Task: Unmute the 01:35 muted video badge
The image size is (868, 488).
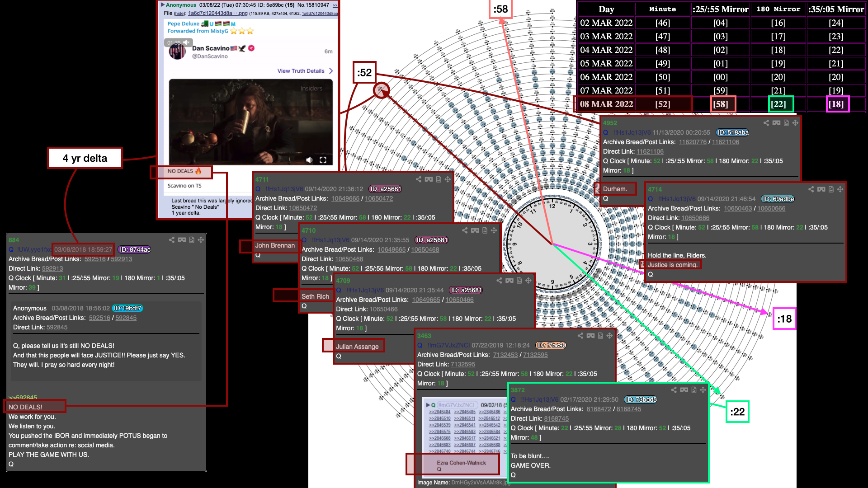Action: (x=178, y=42)
